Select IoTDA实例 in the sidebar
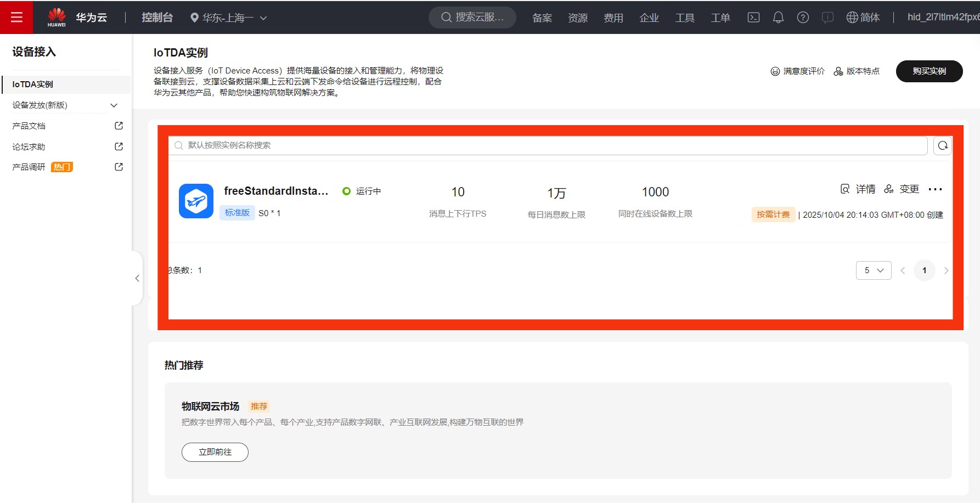Viewport: 980px width, 503px height. click(x=66, y=84)
